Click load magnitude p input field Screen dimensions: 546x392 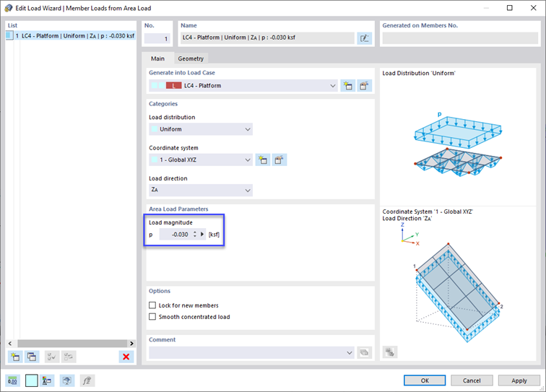(175, 235)
